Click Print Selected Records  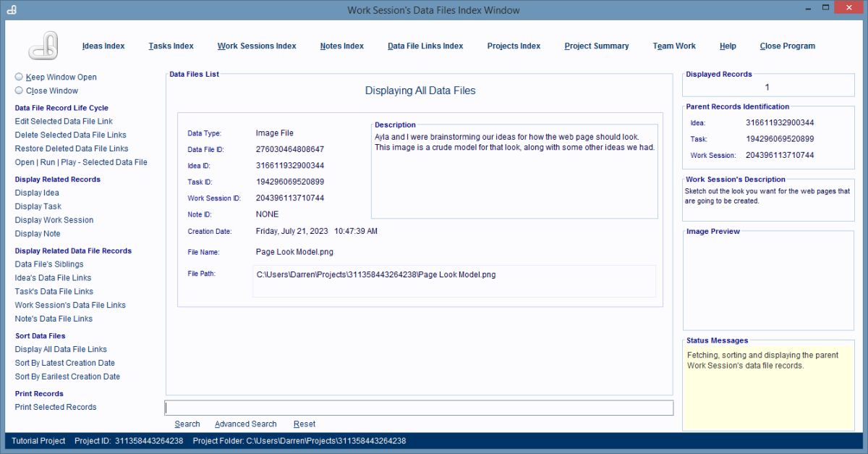coord(56,407)
